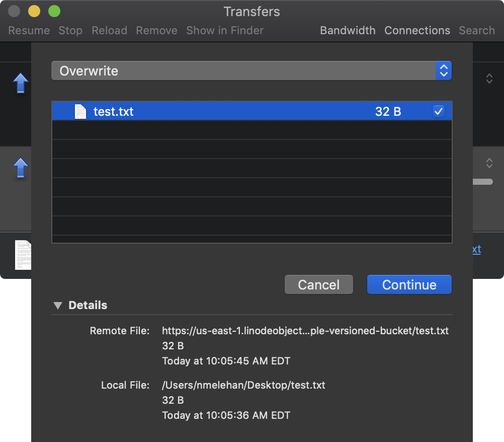Screen dimensions: 504x442
Task: Click "Reload" to restart the transfer
Action: [109, 31]
